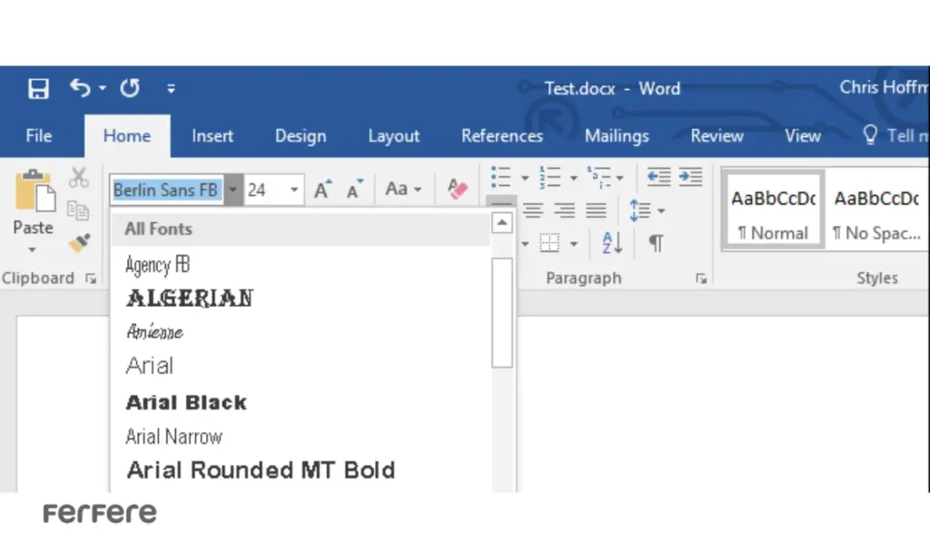Toggle Show/Hide paragraph marks

coord(655,242)
